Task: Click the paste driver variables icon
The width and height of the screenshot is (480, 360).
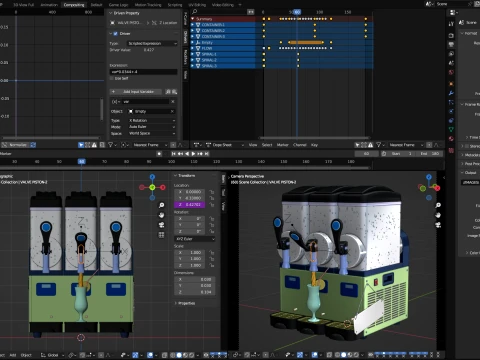Action: 174,92
